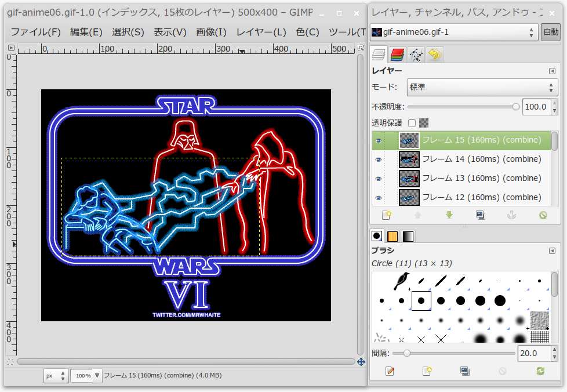
Task: Toggle visibility of フレーム 13 layer
Action: 379,179
